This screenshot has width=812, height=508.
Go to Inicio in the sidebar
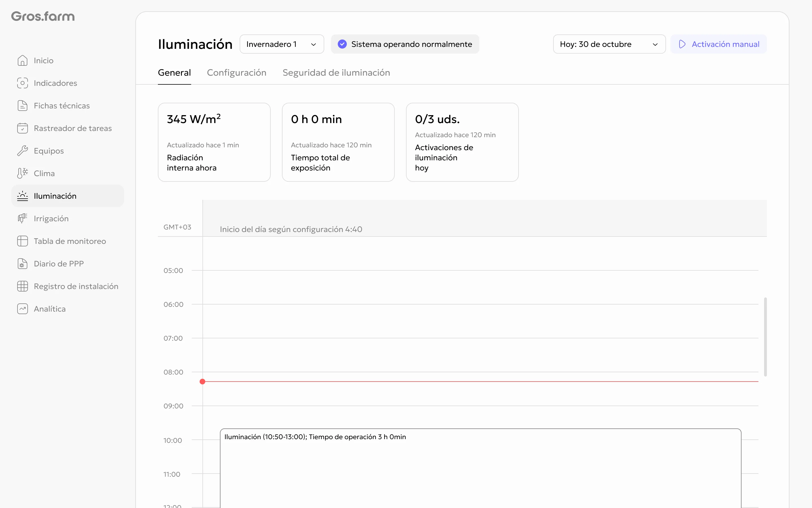pyautogui.click(x=68, y=60)
